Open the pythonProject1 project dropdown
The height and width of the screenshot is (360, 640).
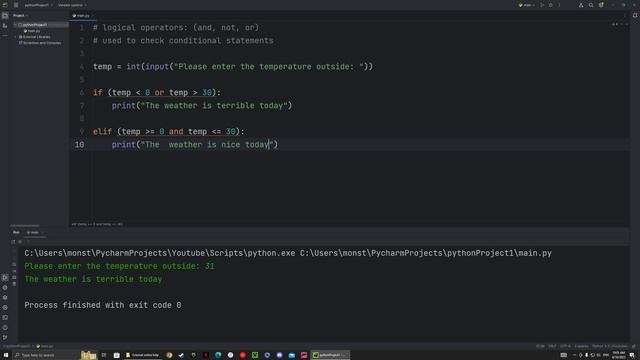[38, 5]
